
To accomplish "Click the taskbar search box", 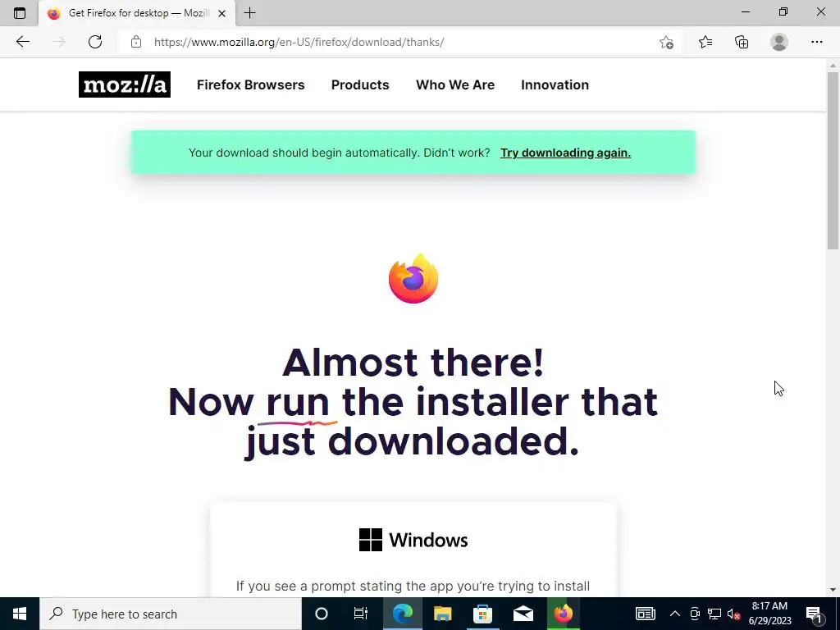I will [x=171, y=614].
